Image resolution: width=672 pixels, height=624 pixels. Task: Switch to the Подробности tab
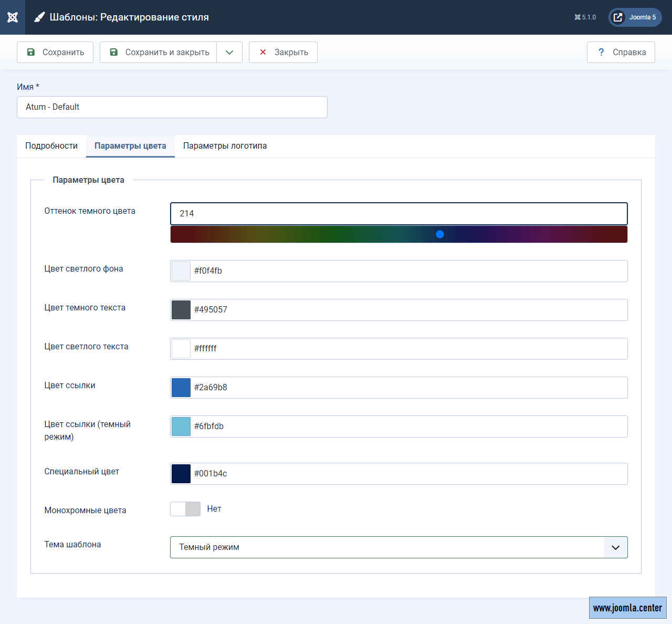tap(51, 146)
